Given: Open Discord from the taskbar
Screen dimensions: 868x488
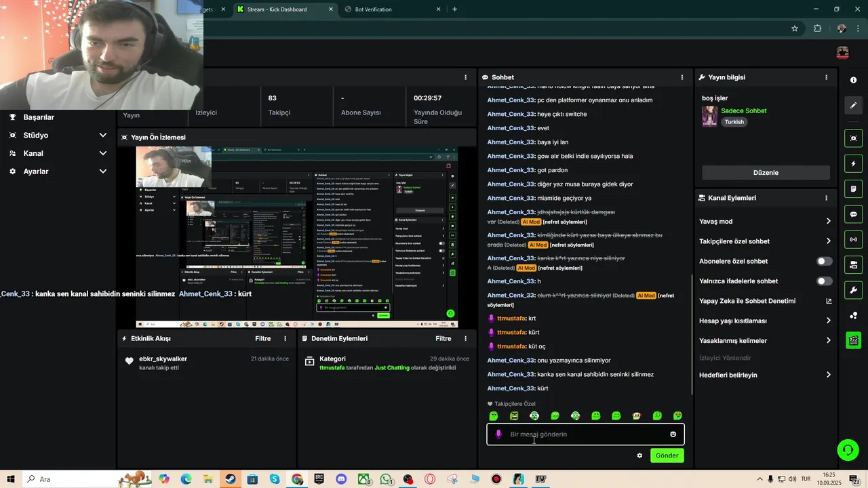Looking at the screenshot, I should tap(341, 479).
